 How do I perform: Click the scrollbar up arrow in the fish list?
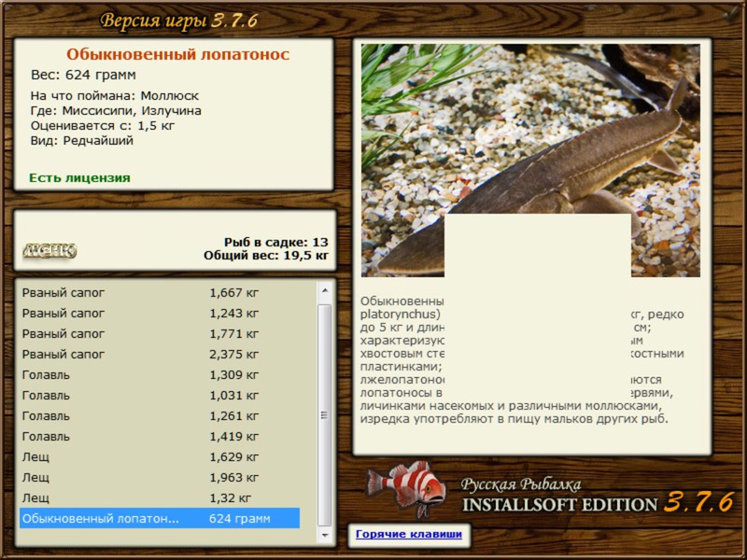coord(325,290)
